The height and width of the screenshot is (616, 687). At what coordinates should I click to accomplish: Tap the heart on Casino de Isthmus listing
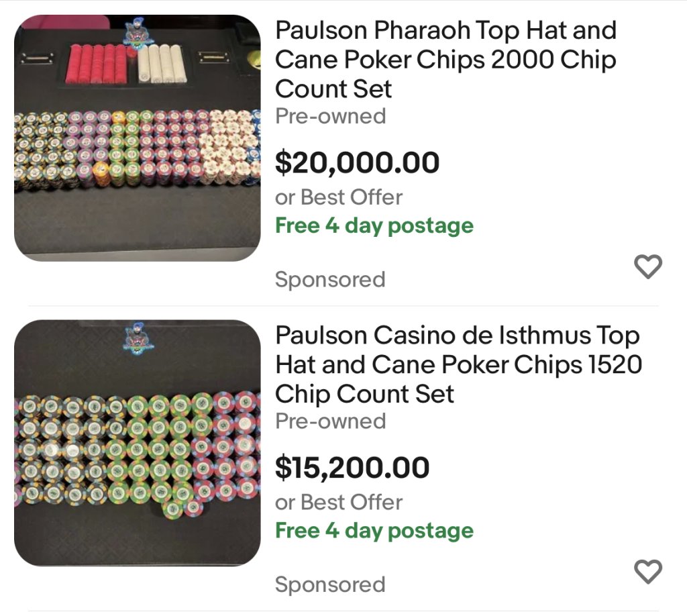(x=647, y=572)
